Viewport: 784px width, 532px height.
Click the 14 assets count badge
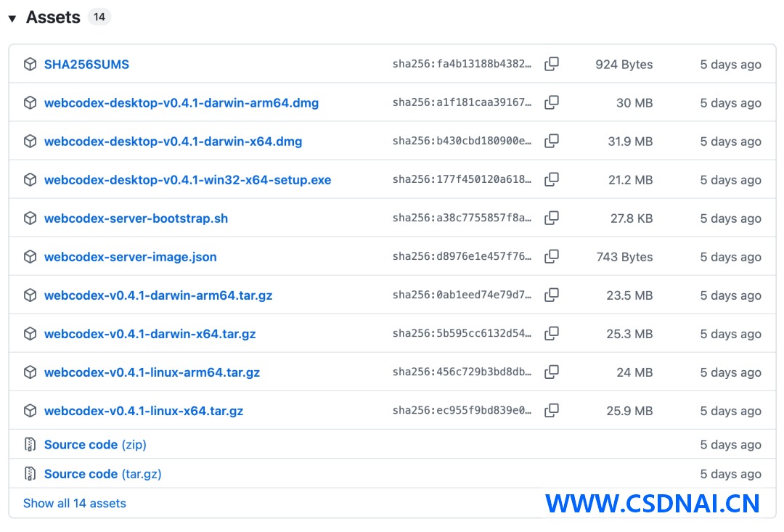[99, 17]
